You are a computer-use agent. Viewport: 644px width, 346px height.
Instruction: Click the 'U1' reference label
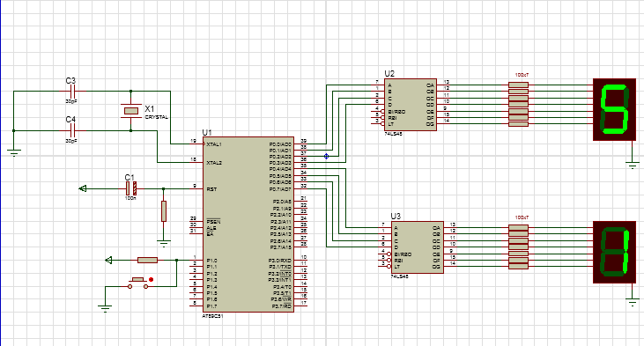click(x=207, y=133)
